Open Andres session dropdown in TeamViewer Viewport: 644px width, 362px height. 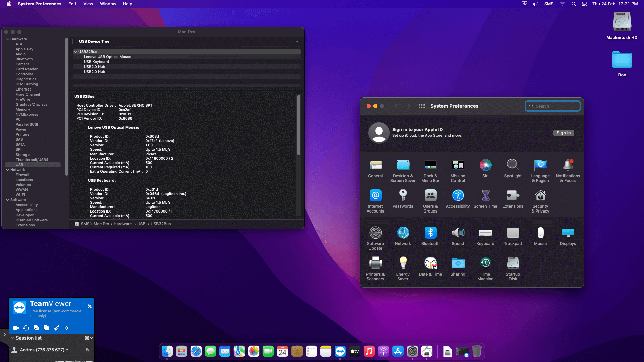pos(67,350)
